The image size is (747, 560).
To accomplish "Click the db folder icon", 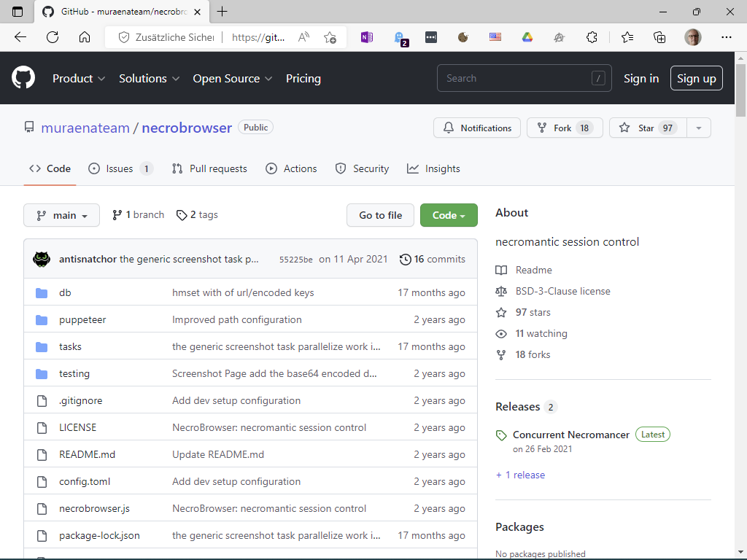I will coord(42,293).
